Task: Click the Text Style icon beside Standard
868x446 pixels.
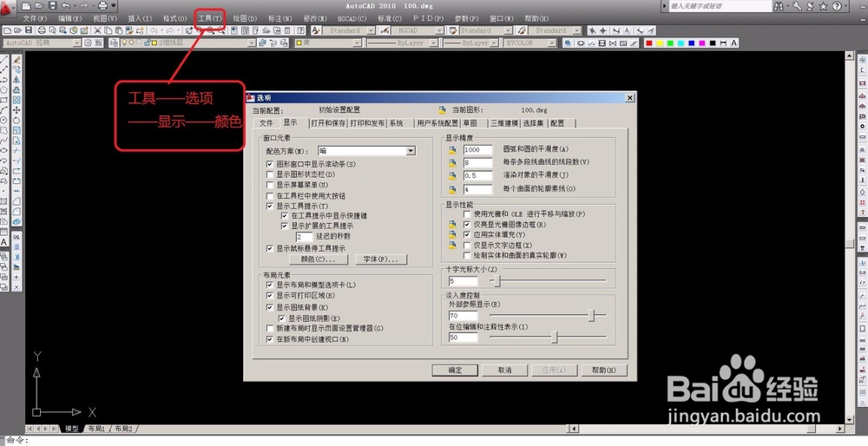Action: tap(316, 30)
